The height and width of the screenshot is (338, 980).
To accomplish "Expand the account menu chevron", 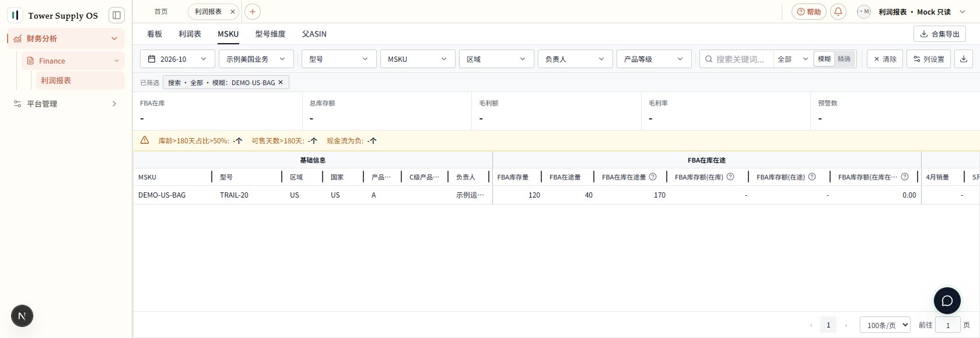I will coord(963,12).
